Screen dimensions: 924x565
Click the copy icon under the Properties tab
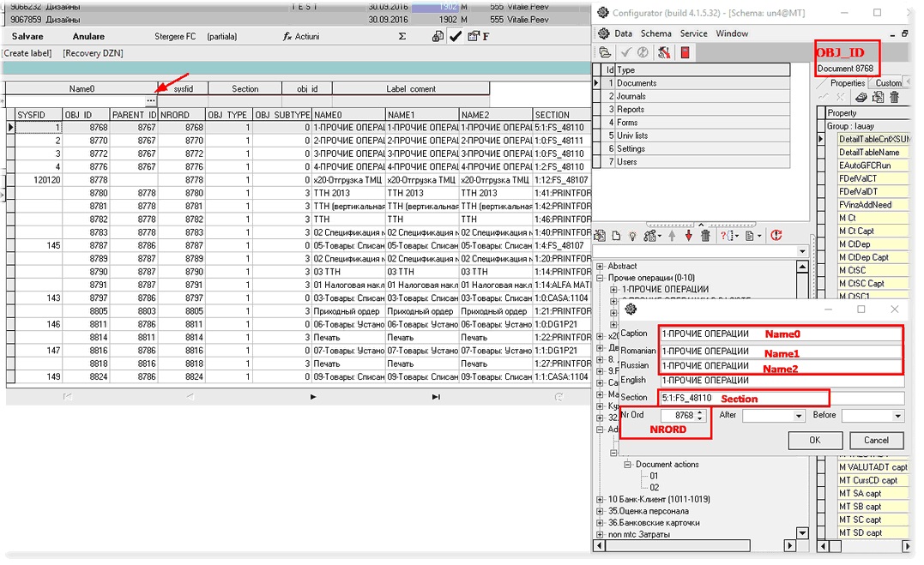pos(878,97)
